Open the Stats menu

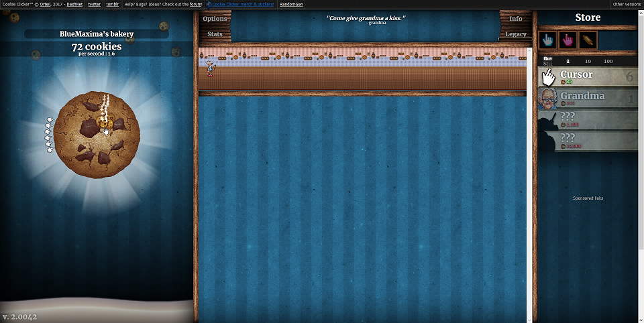[215, 34]
